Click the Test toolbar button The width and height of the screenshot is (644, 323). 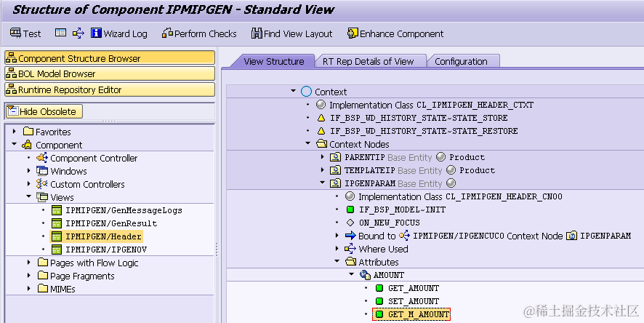point(25,33)
